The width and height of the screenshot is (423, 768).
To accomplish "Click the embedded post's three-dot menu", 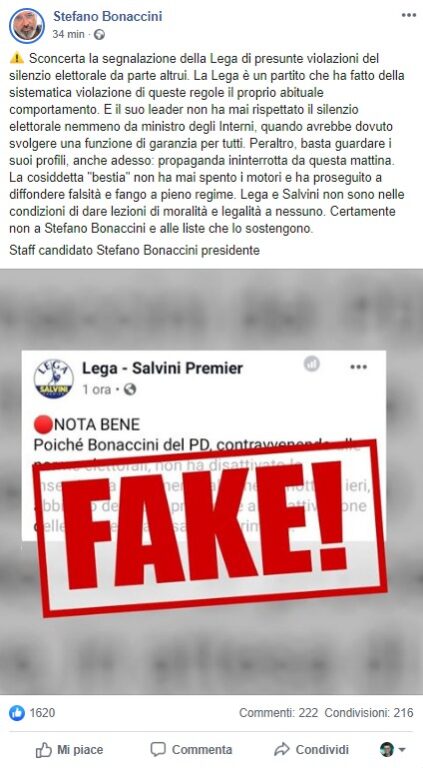I will pos(358,367).
